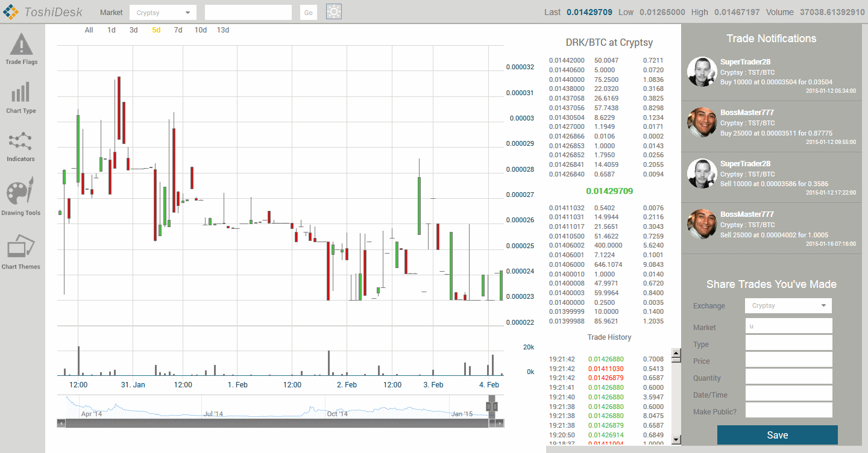868x453 pixels.
Task: Click the chart navigator range handle
Action: [x=492, y=407]
